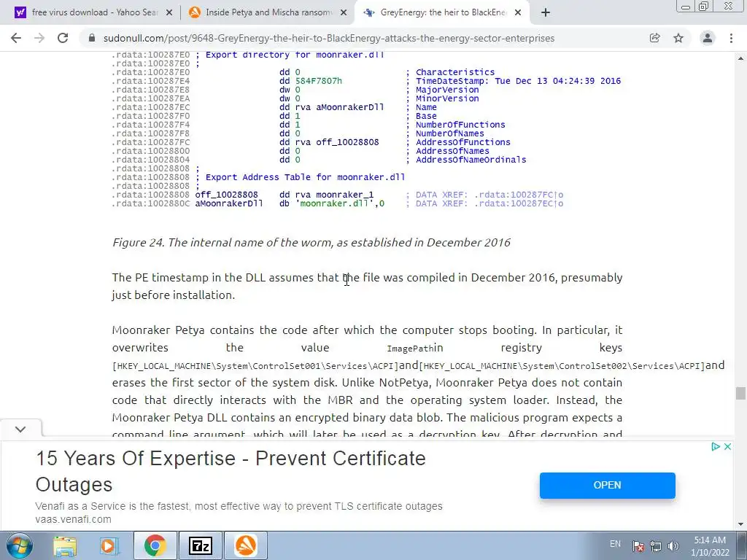Launch Windows Media Player from taskbar
747x560 pixels.
[109, 545]
